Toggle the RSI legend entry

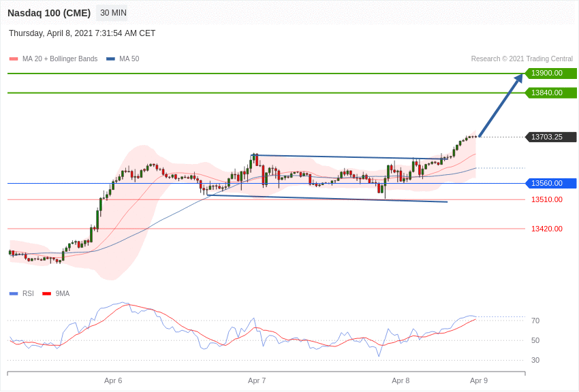point(22,294)
